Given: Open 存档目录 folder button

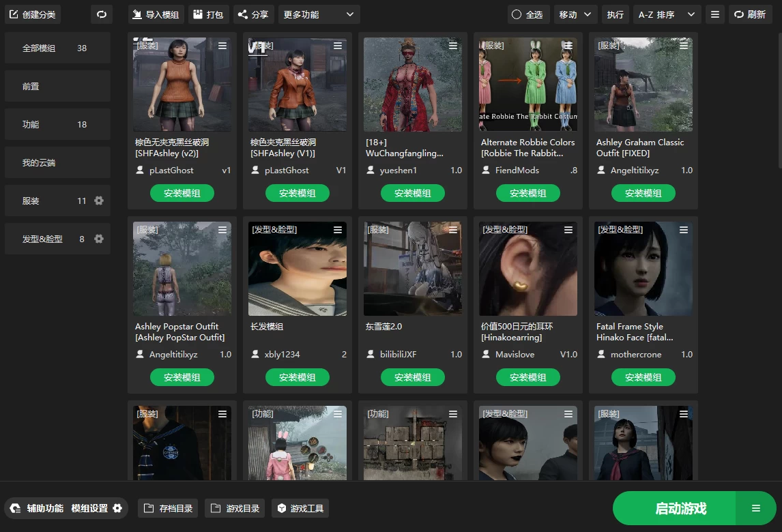Looking at the screenshot, I should [168, 508].
